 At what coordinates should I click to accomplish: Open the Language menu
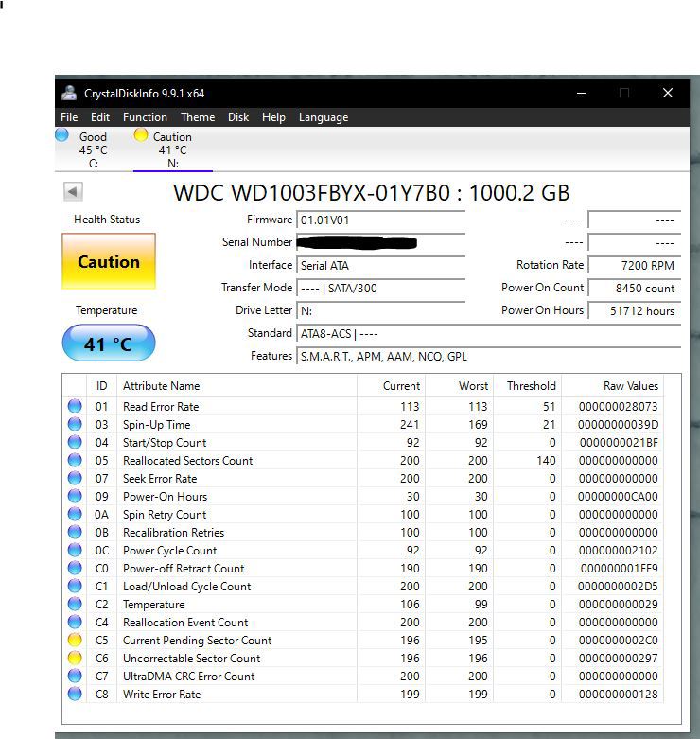coord(324,117)
